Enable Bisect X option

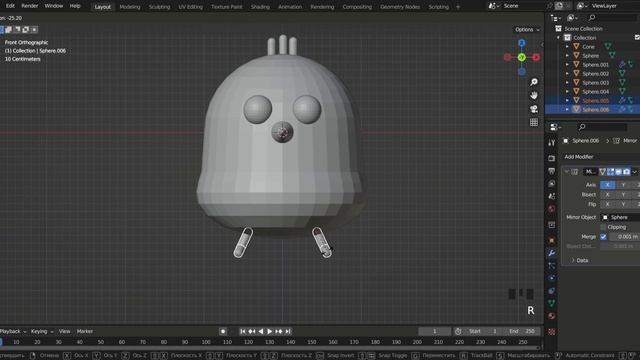[x=607, y=195]
